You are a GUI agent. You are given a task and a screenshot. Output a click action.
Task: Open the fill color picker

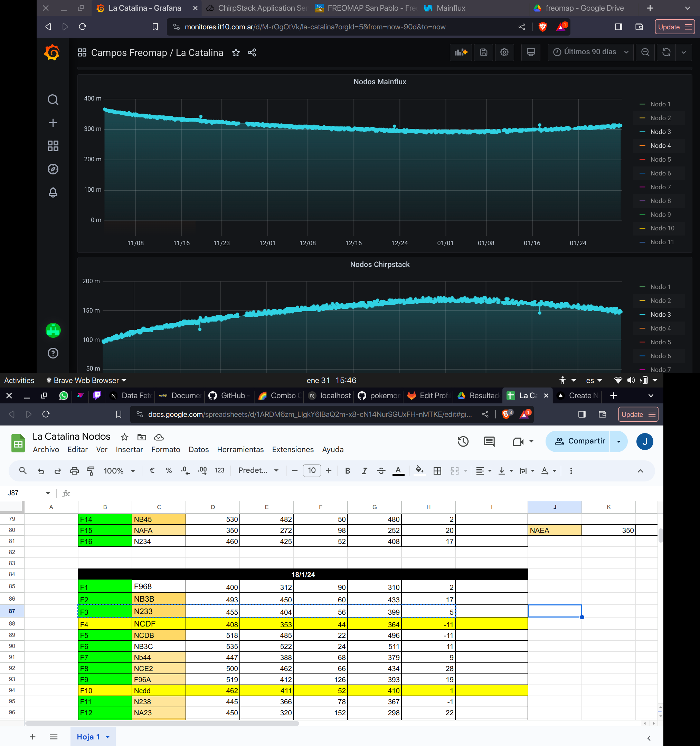(x=419, y=470)
